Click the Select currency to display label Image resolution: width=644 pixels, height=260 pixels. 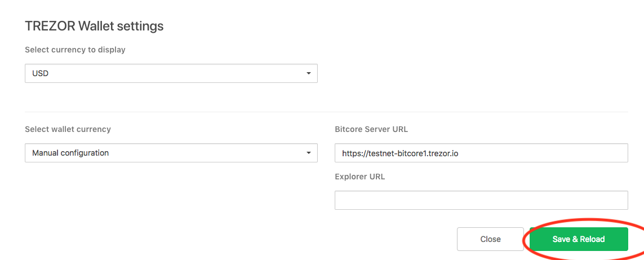[75, 50]
